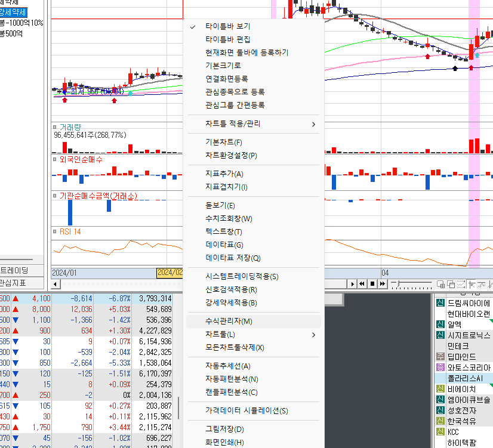Click the dotted-frame line chart icon
Viewport: 493px width, 448px height.
461,285
